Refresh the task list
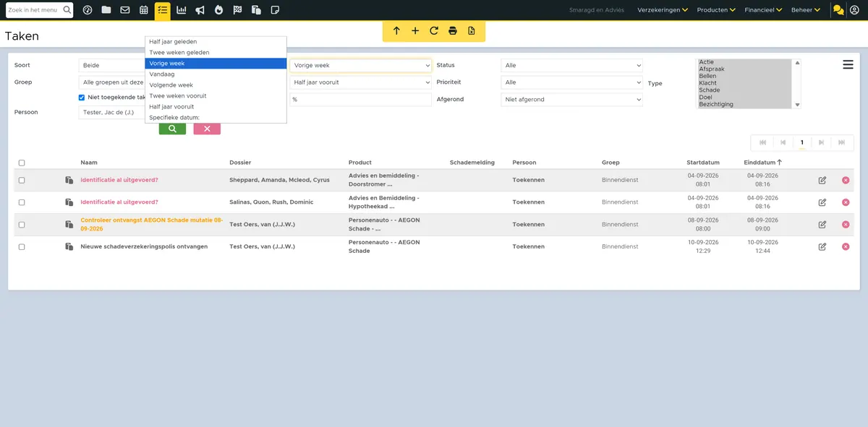Screen dimensions: 868x427 tap(434, 31)
